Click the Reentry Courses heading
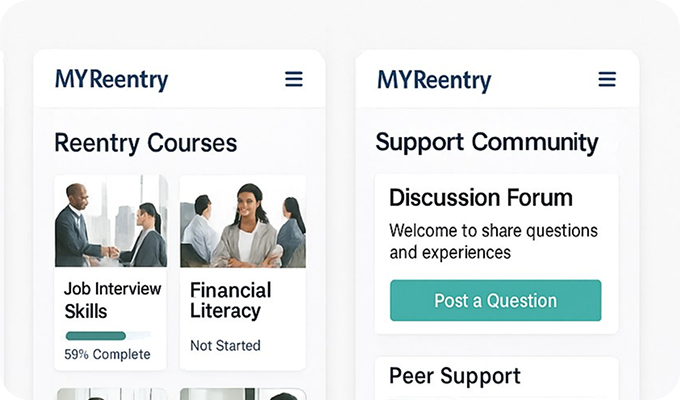The width and height of the screenshot is (680, 400). [x=146, y=142]
